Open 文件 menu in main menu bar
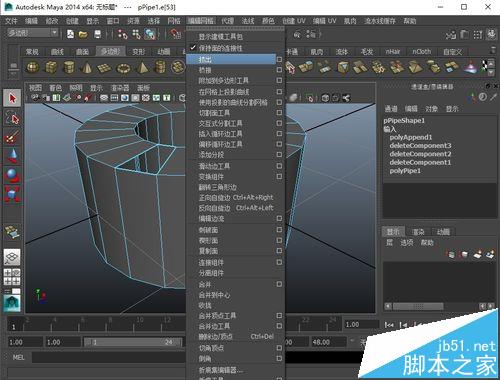The width and height of the screenshot is (500, 380). click(11, 21)
